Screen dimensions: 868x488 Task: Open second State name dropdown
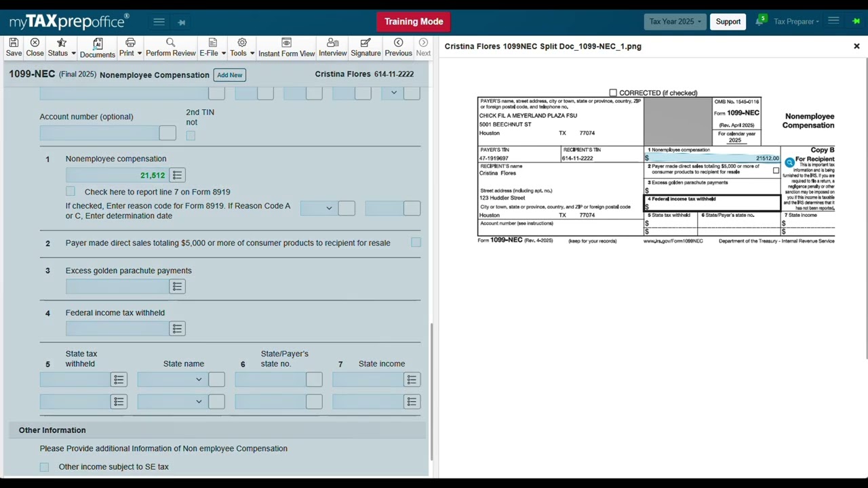pyautogui.click(x=172, y=402)
